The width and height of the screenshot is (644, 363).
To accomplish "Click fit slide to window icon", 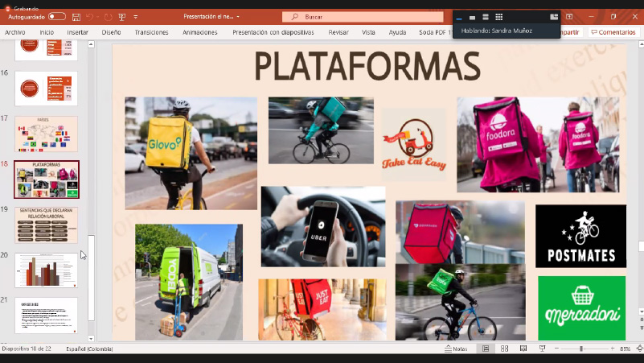I will click(x=640, y=349).
